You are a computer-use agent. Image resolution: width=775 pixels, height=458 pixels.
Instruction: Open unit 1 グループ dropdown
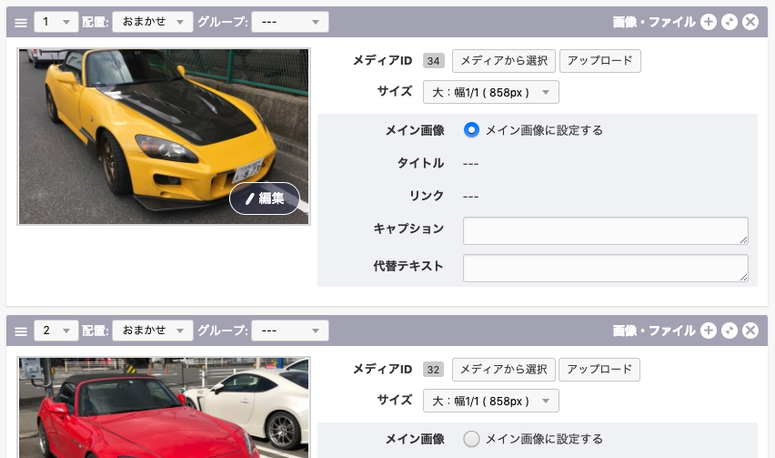point(289,22)
